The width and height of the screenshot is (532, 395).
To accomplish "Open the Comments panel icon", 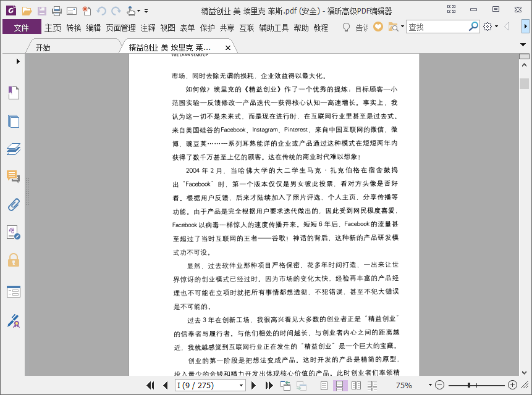I will coord(13,177).
